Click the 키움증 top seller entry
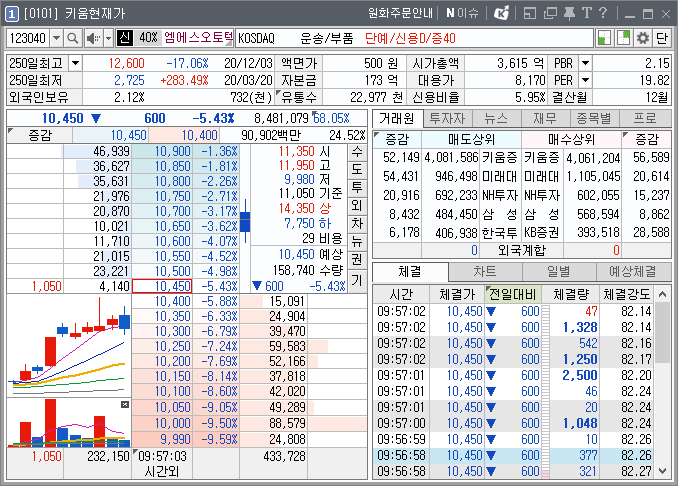 point(500,157)
